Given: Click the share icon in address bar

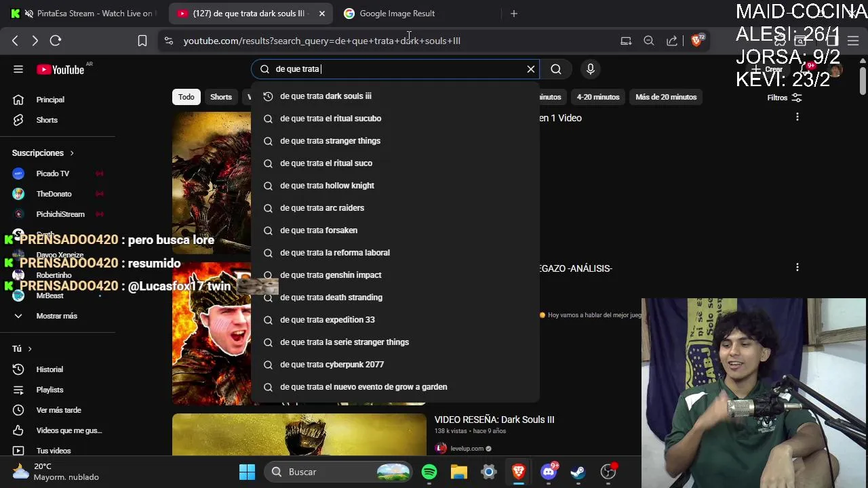Looking at the screenshot, I should [672, 41].
